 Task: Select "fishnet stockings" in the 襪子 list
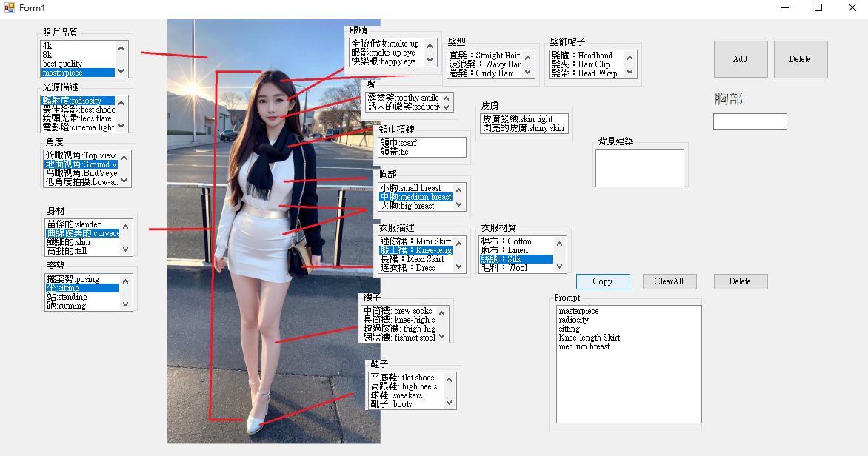pyautogui.click(x=404, y=338)
